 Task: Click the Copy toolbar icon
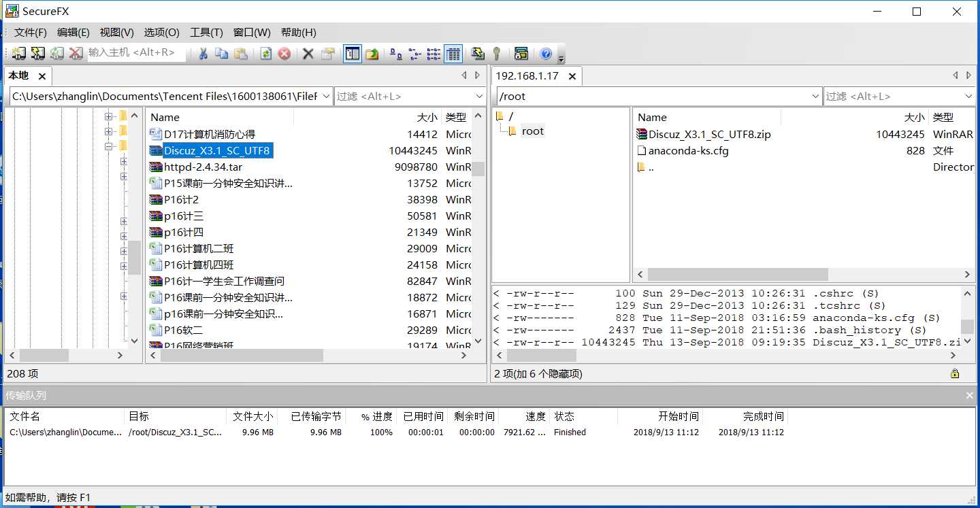[222, 53]
